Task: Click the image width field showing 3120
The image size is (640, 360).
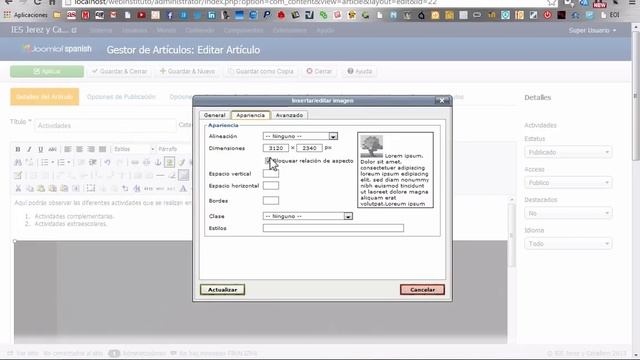Action: 276,148
